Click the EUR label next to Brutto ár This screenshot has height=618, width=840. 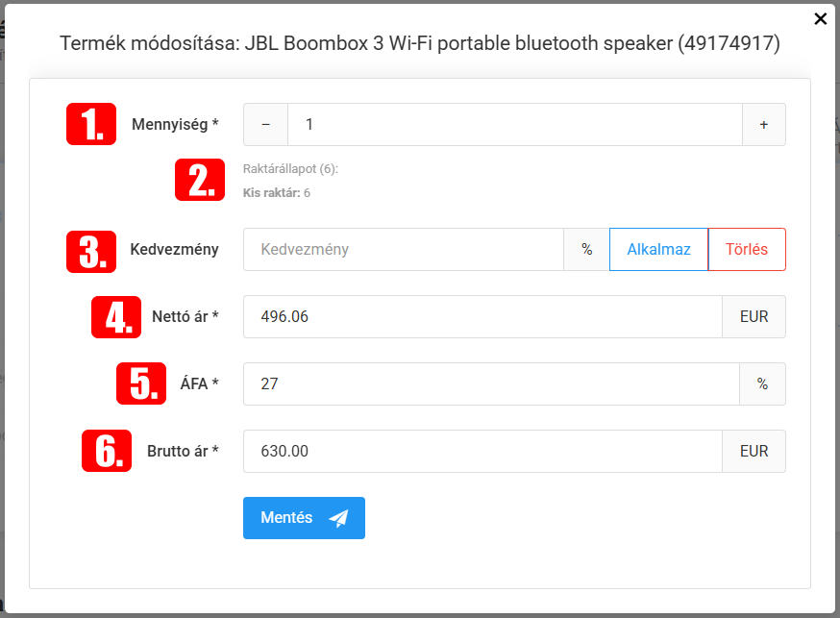click(754, 451)
